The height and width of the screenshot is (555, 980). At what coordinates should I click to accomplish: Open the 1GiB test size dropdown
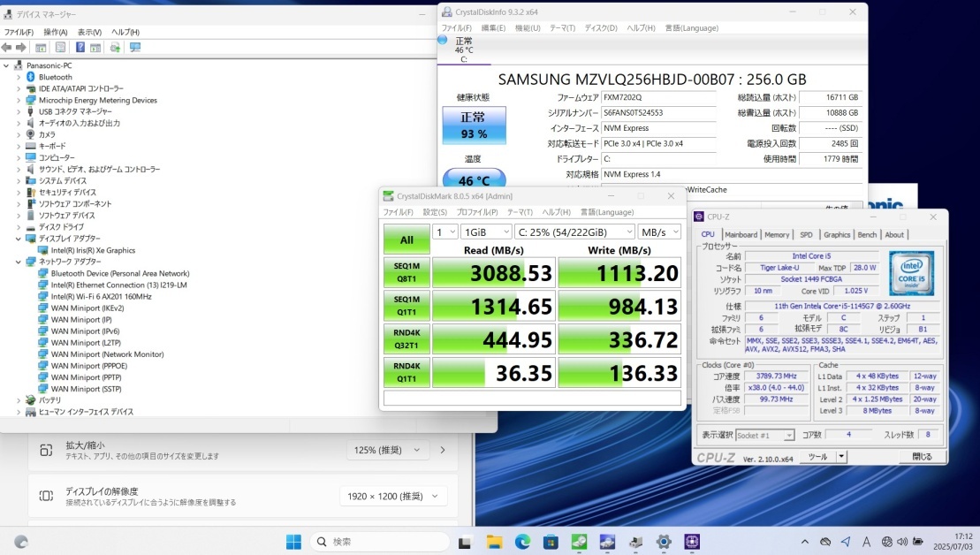point(486,232)
